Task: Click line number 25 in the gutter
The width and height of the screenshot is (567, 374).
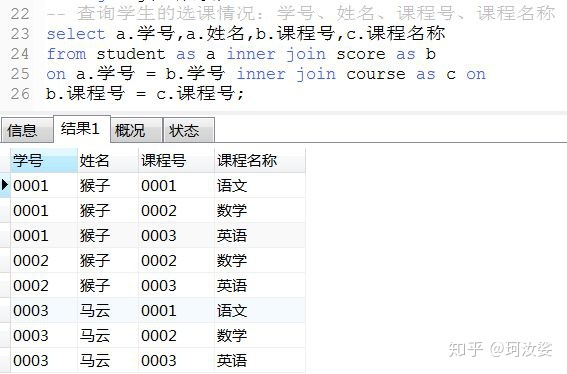Action: coord(20,74)
